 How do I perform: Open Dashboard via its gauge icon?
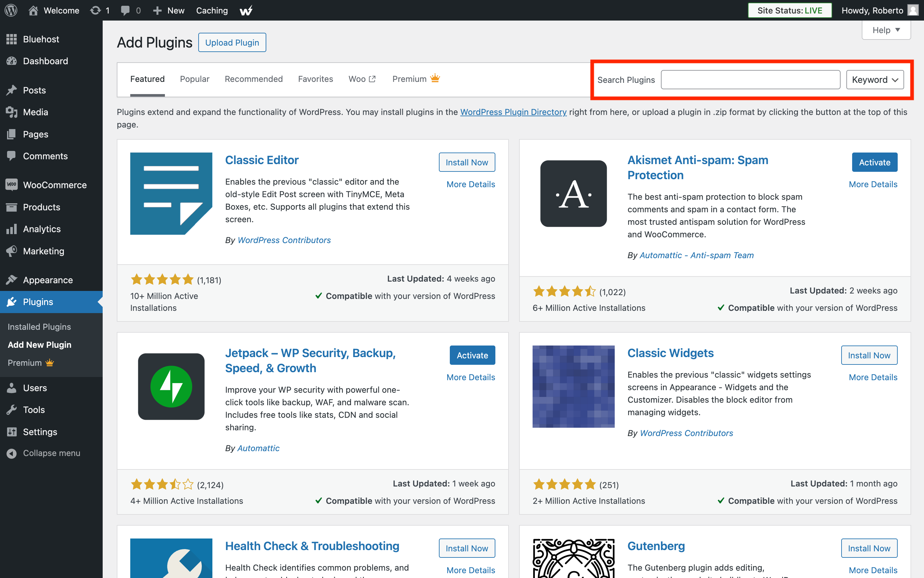(12, 61)
